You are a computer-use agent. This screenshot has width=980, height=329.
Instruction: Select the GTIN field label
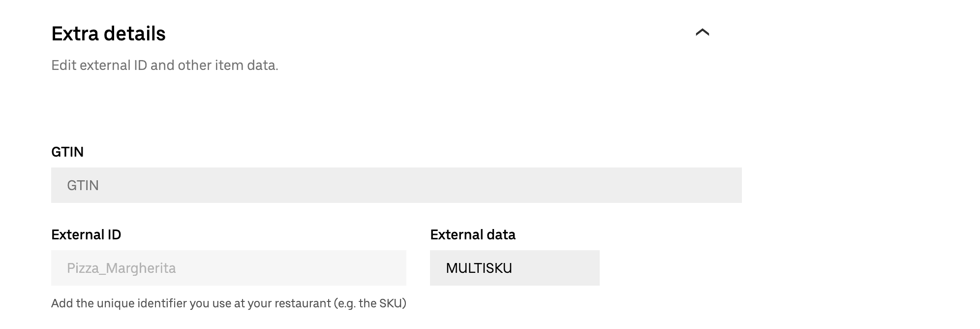point(67,152)
